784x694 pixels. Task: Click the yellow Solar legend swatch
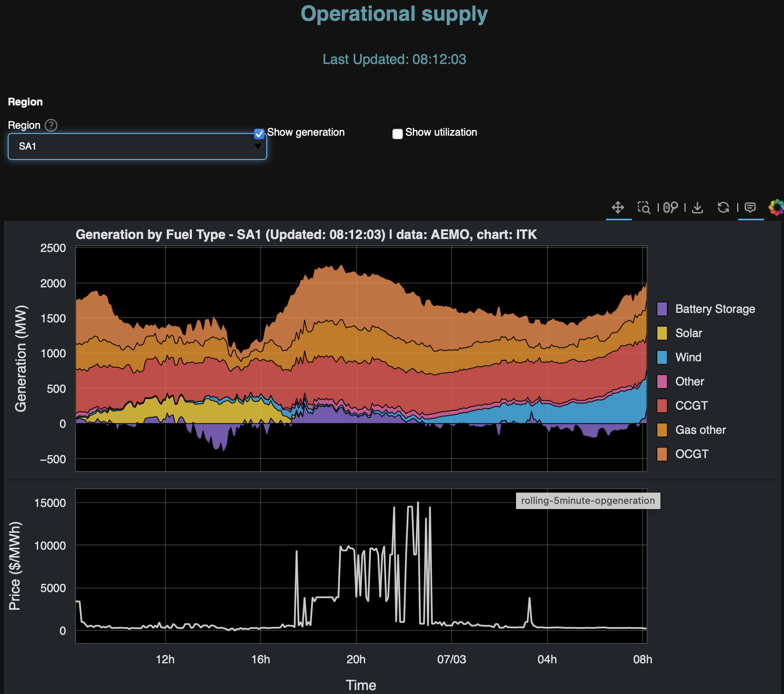point(662,333)
